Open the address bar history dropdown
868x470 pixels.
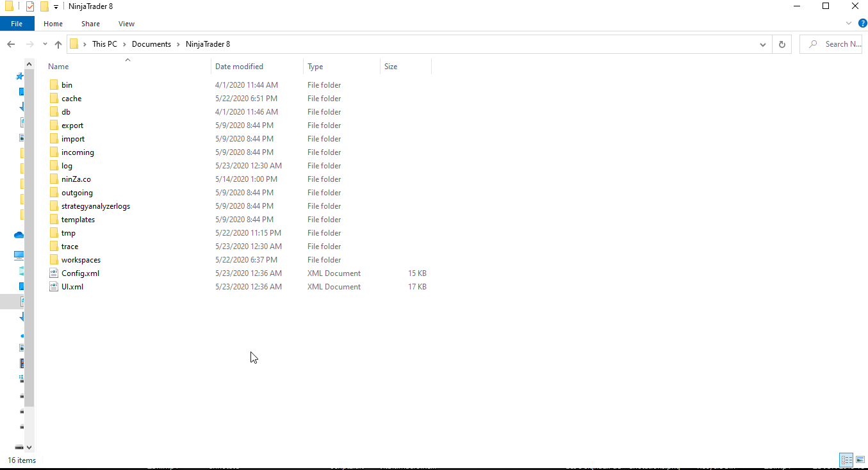(762, 44)
